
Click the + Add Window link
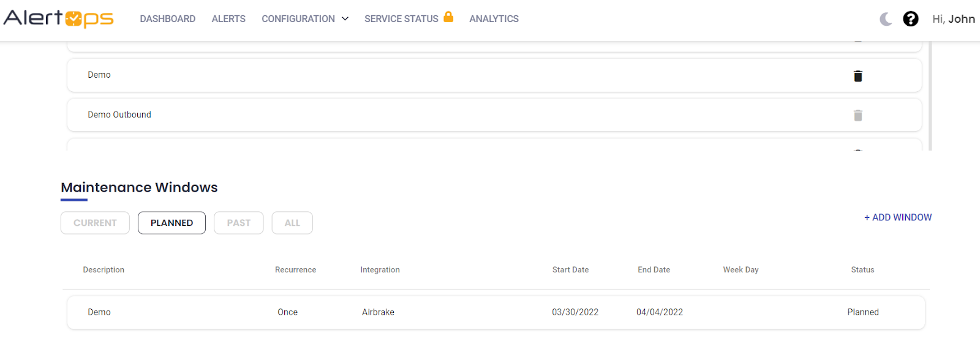[897, 217]
